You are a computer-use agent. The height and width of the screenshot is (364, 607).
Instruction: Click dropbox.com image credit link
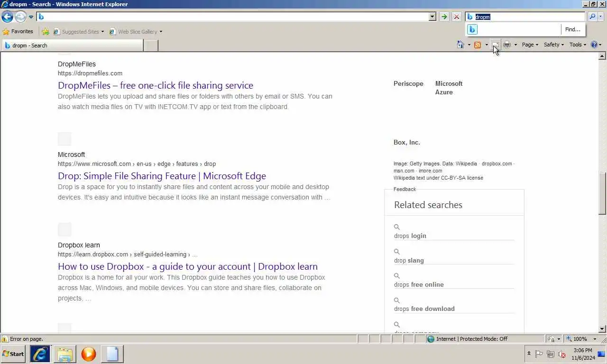point(497,164)
